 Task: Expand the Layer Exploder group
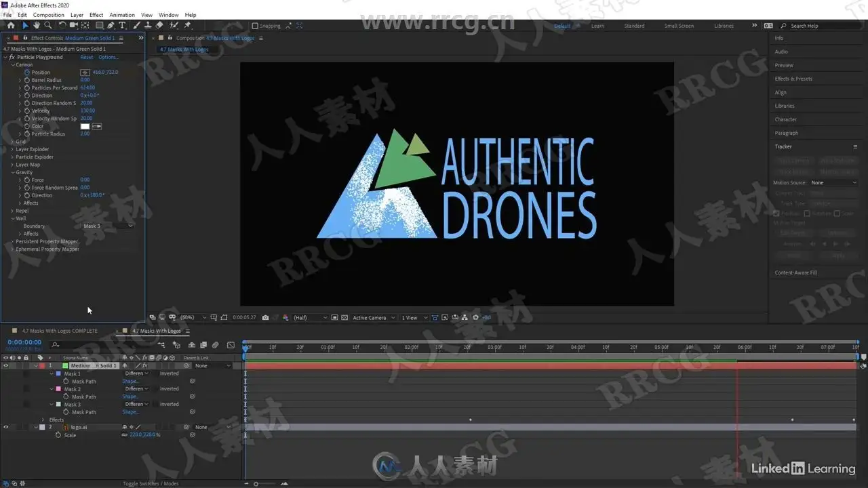[x=12, y=149]
